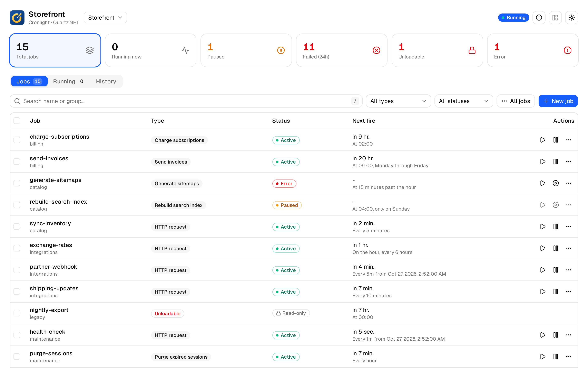588x368 pixels.
Task: Check the send-invoices row checkbox
Action: (17, 162)
